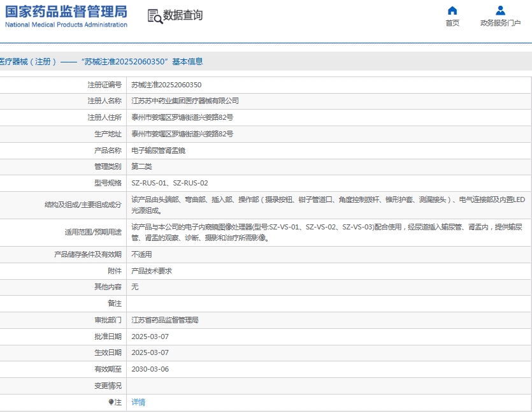Select registration number 苏械注准20252060350 value
The height and width of the screenshot is (413, 532).
[x=166, y=85]
